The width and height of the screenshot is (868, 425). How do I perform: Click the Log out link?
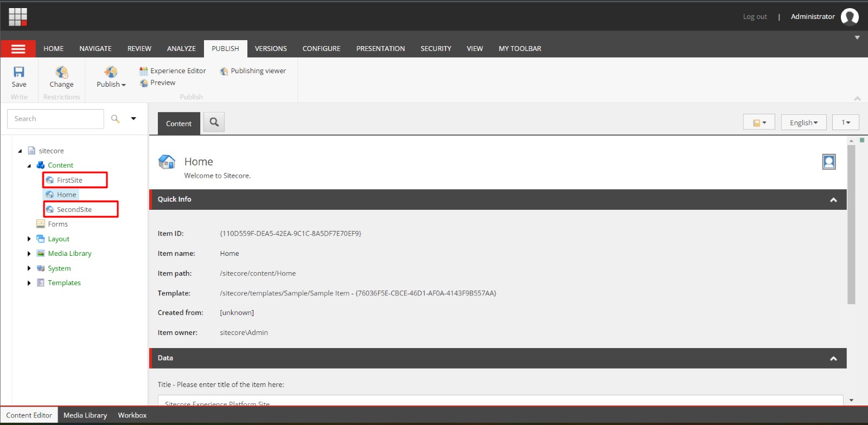click(x=755, y=17)
